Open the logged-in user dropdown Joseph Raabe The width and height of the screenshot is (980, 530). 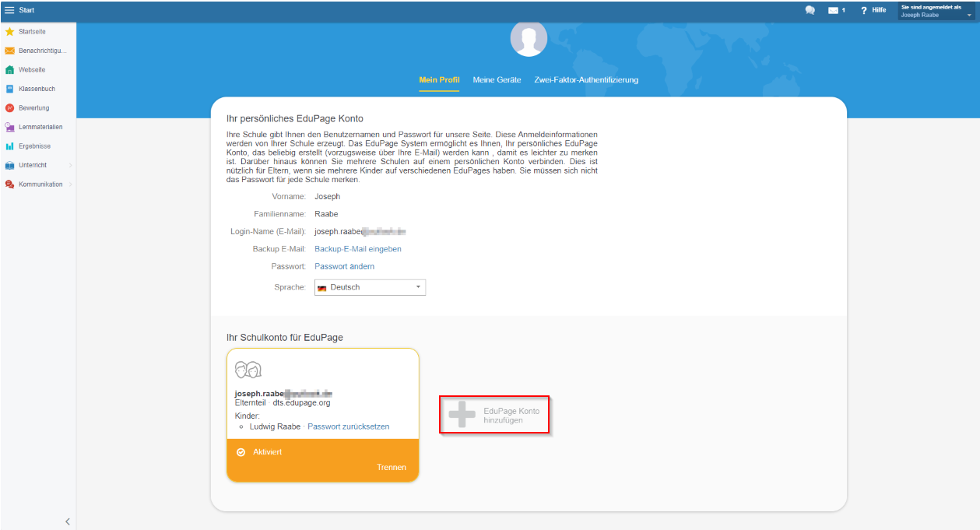pyautogui.click(x=937, y=11)
